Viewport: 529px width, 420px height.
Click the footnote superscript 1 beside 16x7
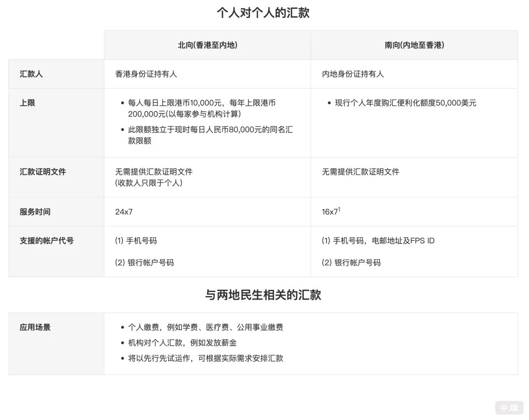(340, 209)
